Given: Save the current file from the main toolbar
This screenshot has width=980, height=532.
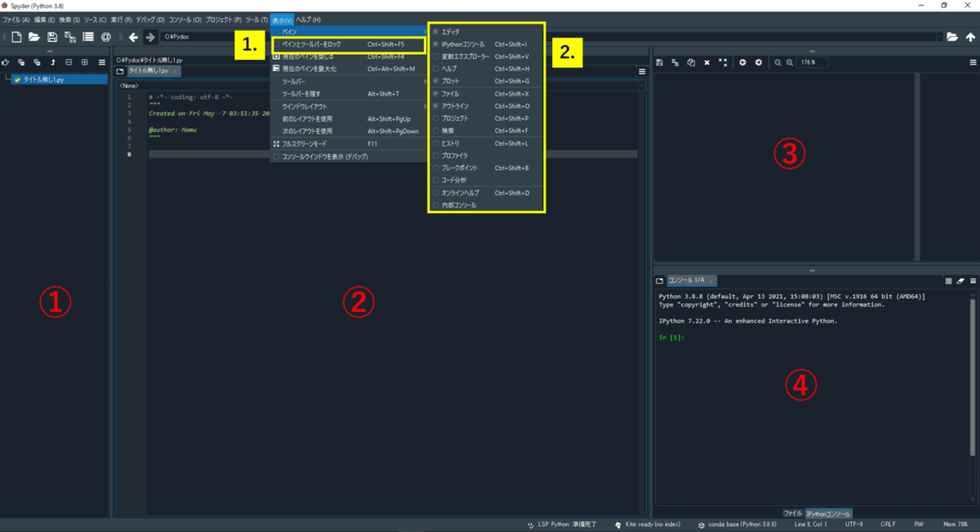Looking at the screenshot, I should (52, 37).
